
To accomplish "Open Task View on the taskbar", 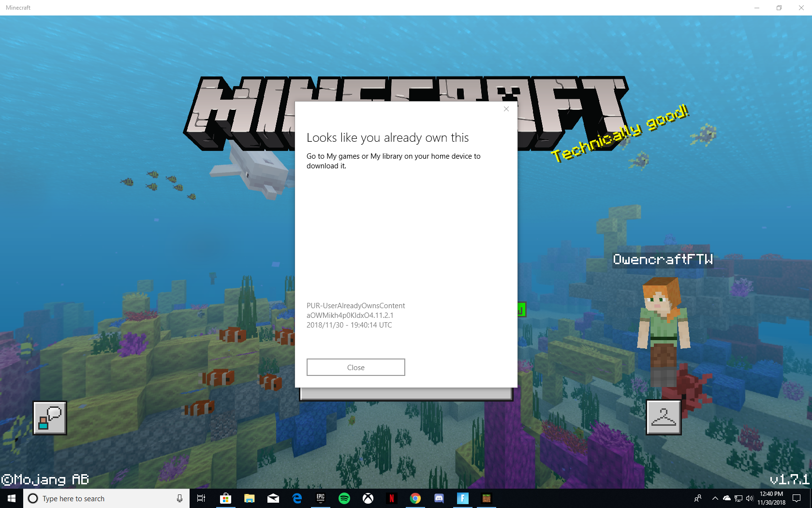I will pos(201,498).
